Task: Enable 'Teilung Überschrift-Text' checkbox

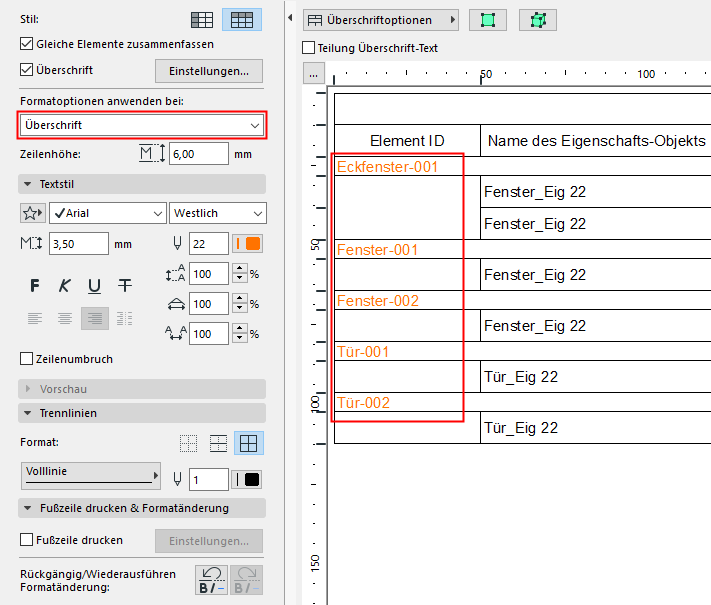Action: click(x=309, y=48)
